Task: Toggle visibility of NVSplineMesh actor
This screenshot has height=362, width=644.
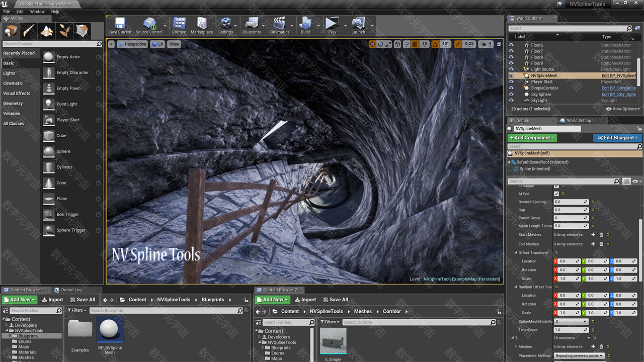Action: (511, 75)
